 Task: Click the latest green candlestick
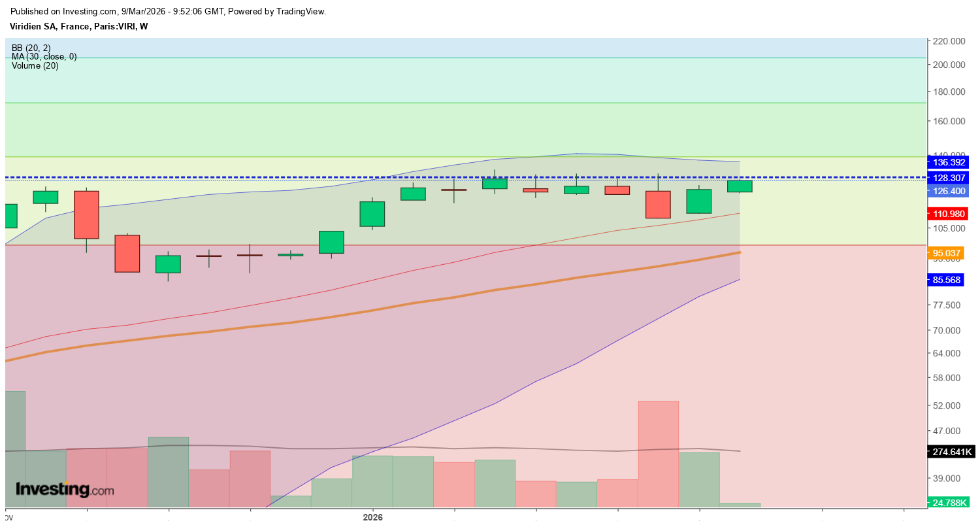click(x=740, y=186)
